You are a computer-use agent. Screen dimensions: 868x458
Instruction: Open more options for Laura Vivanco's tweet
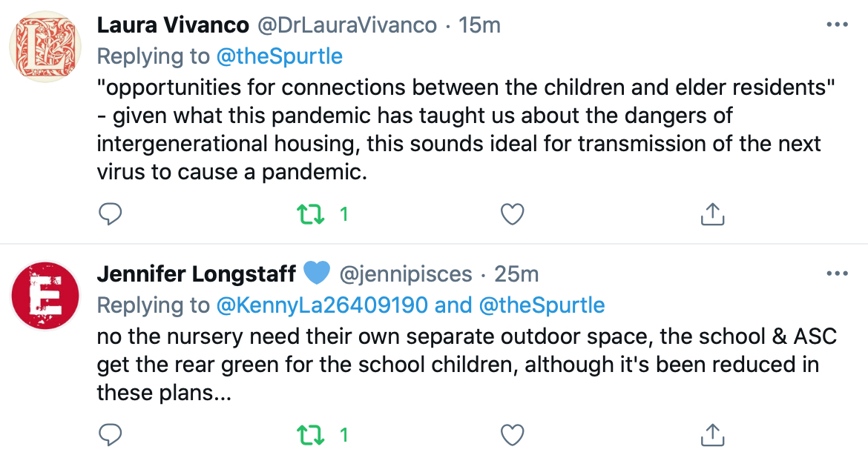click(837, 25)
